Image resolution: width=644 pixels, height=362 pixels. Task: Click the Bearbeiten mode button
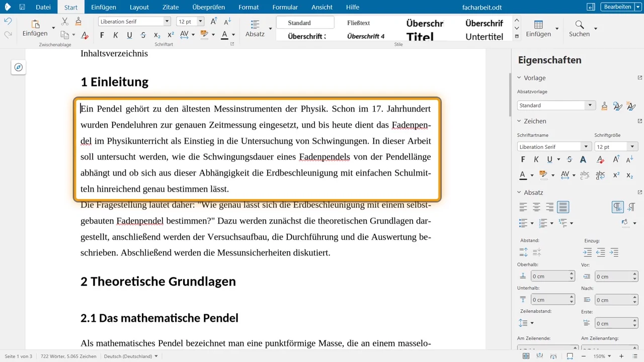(x=617, y=7)
